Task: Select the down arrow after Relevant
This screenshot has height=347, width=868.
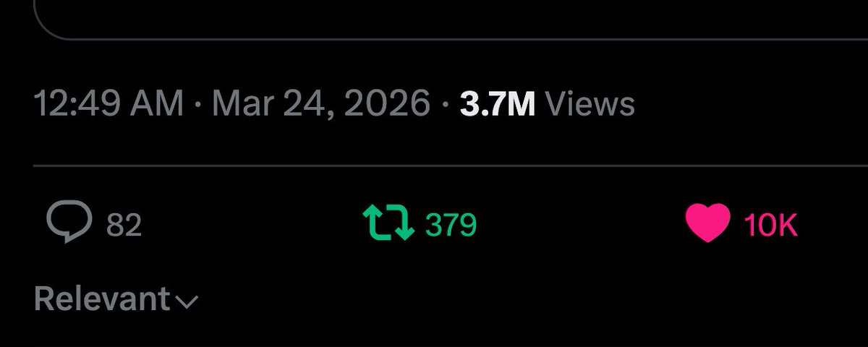Action: [186, 302]
